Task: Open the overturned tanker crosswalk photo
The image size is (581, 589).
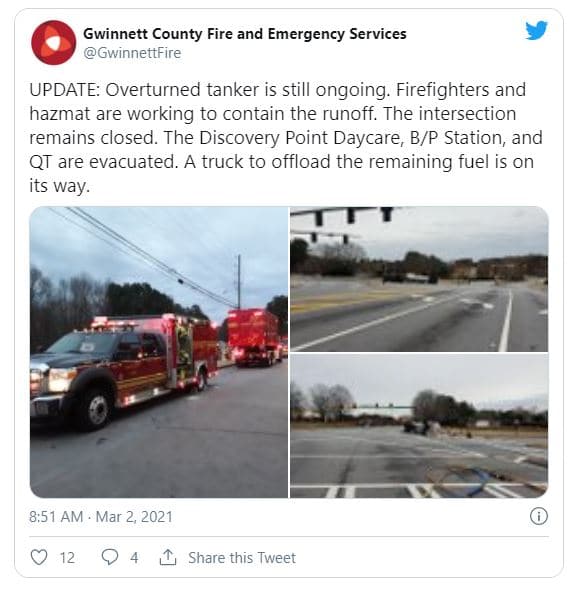Action: pos(419,426)
